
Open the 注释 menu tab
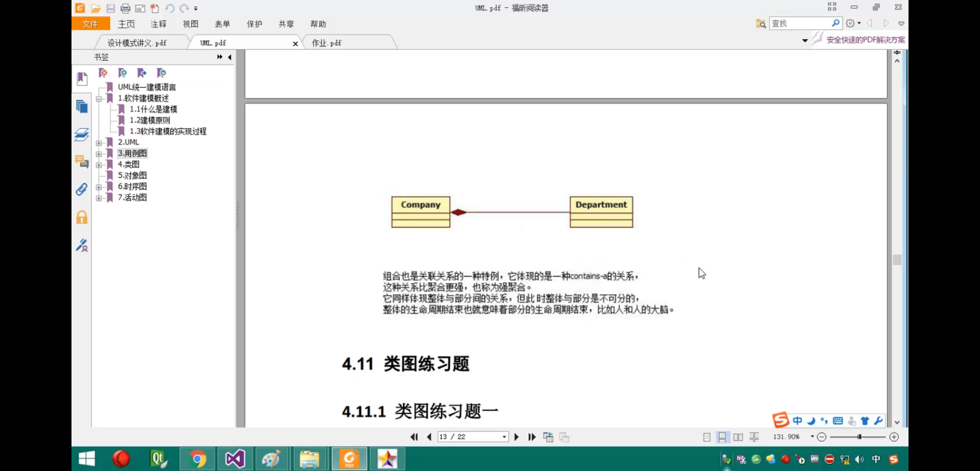point(159,24)
